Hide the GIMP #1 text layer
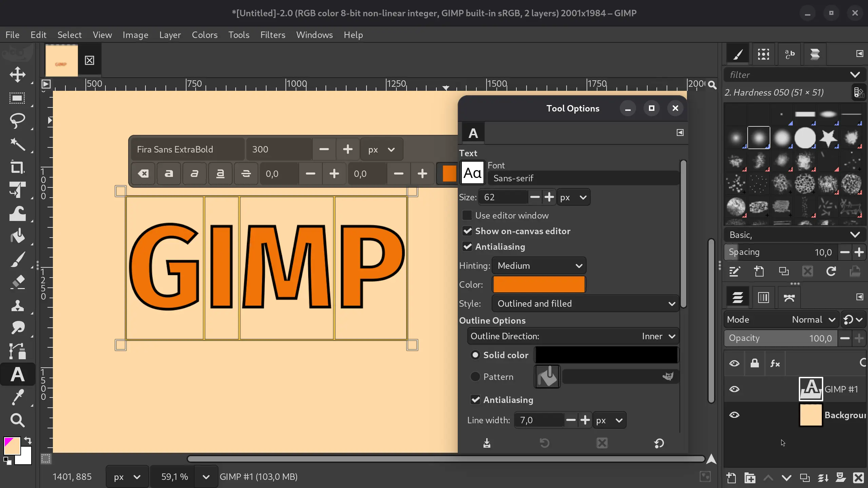This screenshot has width=868, height=488. pyautogui.click(x=734, y=389)
